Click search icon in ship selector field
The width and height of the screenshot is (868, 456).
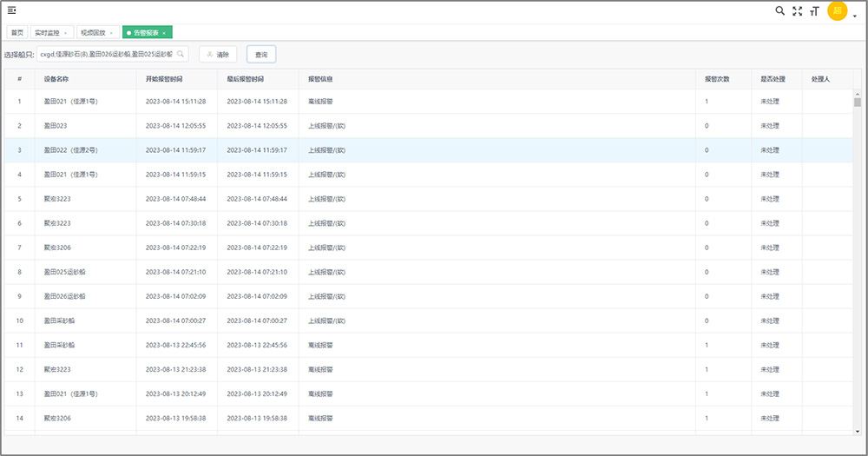coord(181,54)
